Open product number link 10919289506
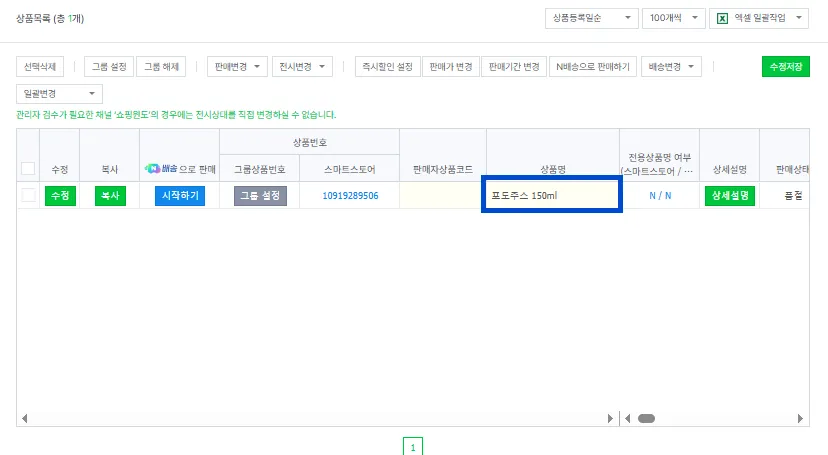 pos(351,196)
